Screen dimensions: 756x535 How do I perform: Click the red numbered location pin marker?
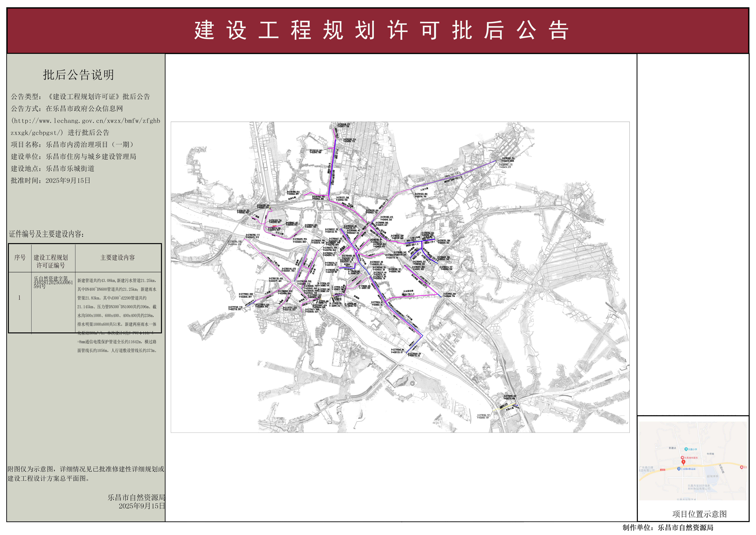pos(683,462)
